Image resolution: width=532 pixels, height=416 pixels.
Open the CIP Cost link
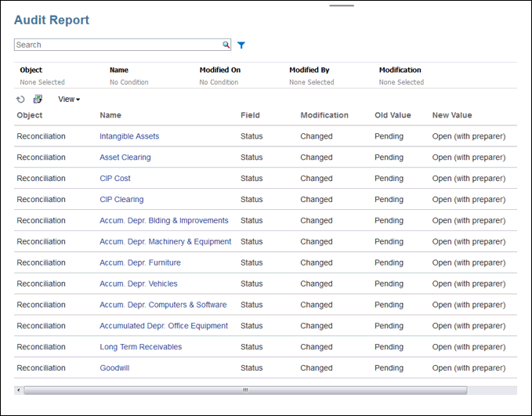tap(115, 179)
